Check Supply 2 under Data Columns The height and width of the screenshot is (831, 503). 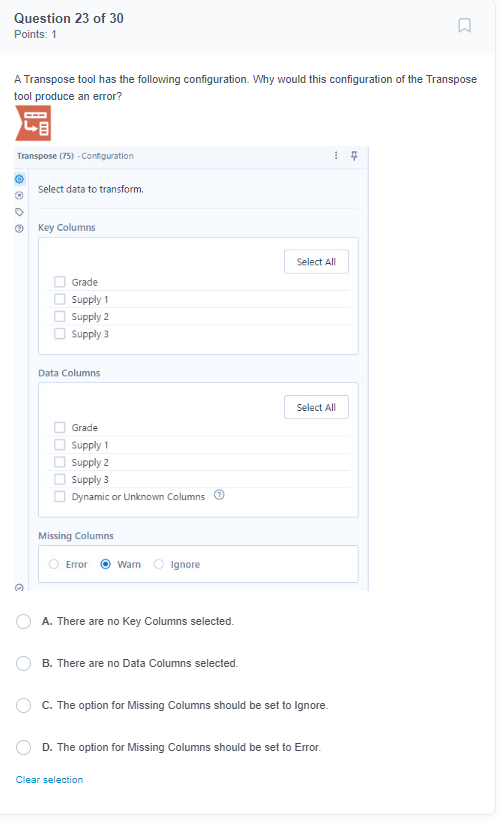click(x=60, y=462)
